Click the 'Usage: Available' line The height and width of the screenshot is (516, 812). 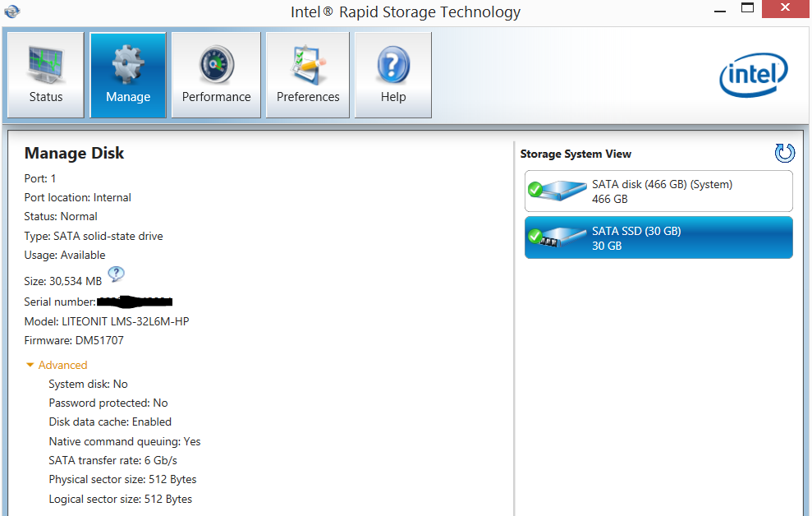65,256
